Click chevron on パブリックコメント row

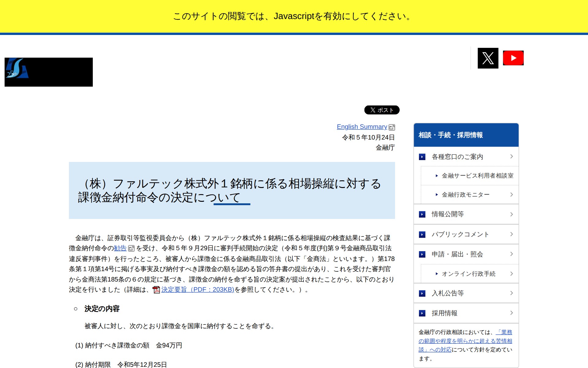point(511,234)
